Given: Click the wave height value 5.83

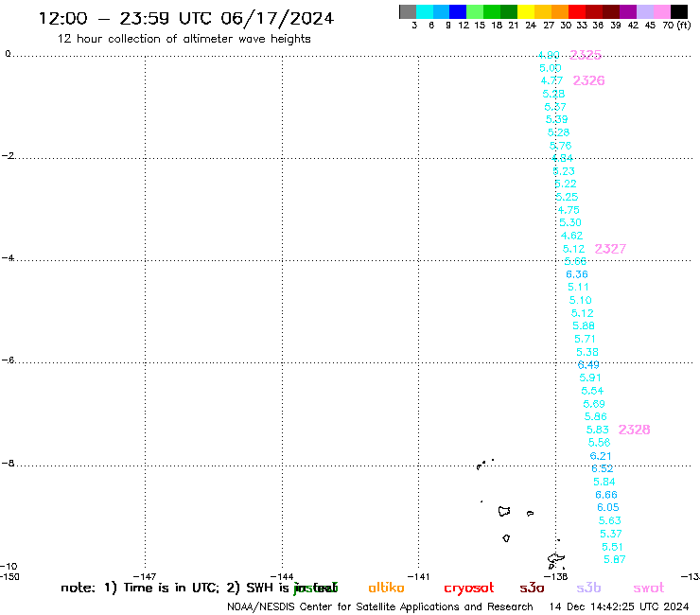Looking at the screenshot, I should [x=597, y=430].
